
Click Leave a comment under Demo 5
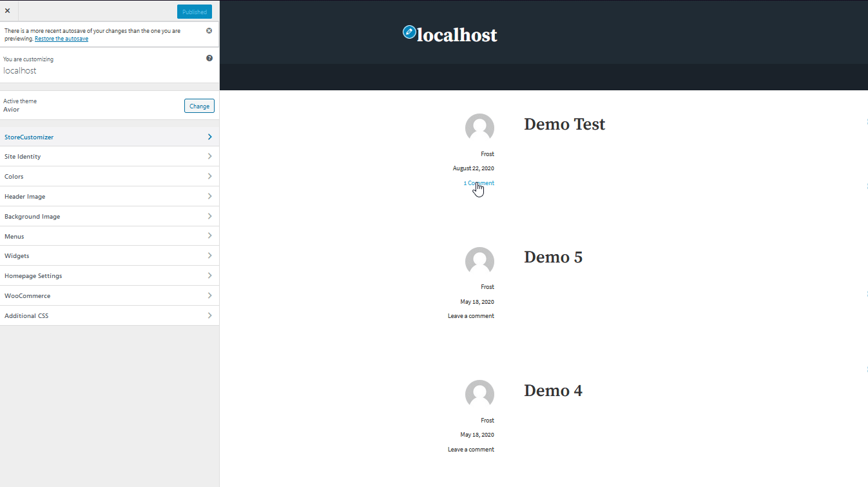click(x=471, y=315)
